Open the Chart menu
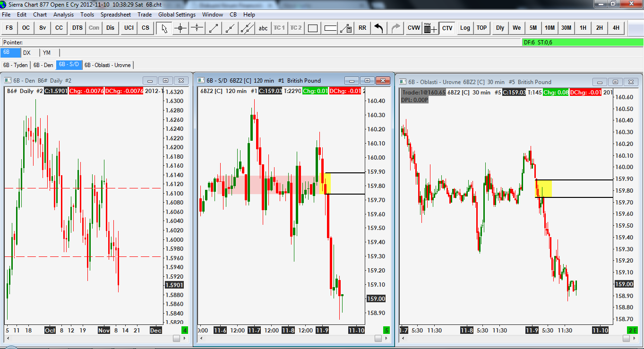The height and width of the screenshot is (349, 644). click(x=40, y=15)
